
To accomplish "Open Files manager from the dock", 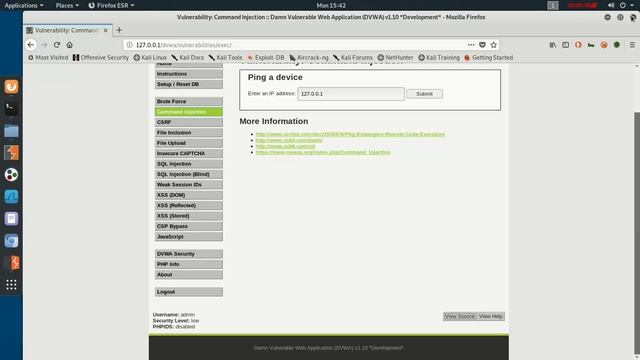I will pos(11,131).
